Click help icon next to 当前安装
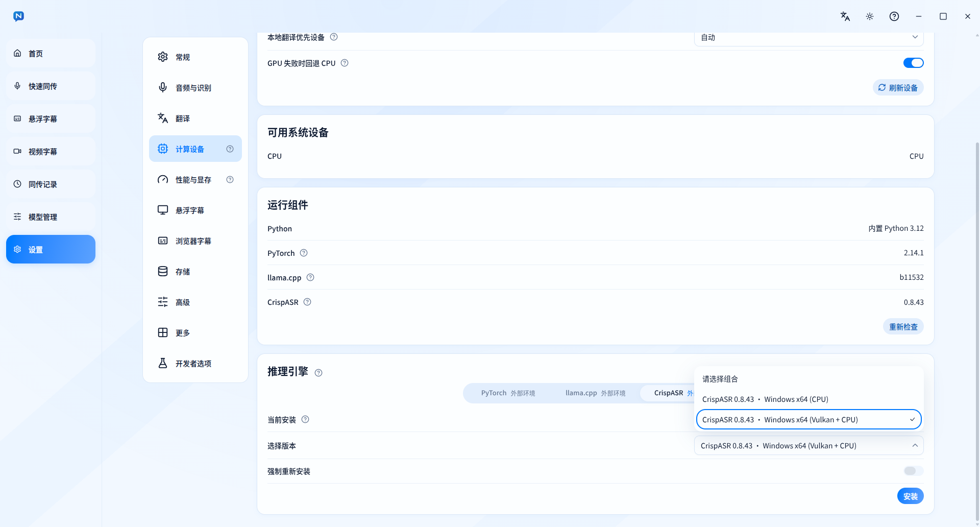 tap(305, 419)
